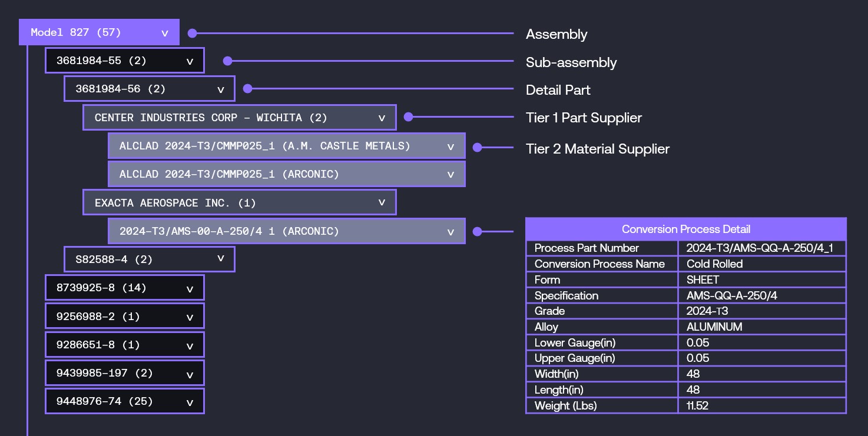Click the Alloy label cell
Screen dimensions: 868x436
[x=602, y=327]
